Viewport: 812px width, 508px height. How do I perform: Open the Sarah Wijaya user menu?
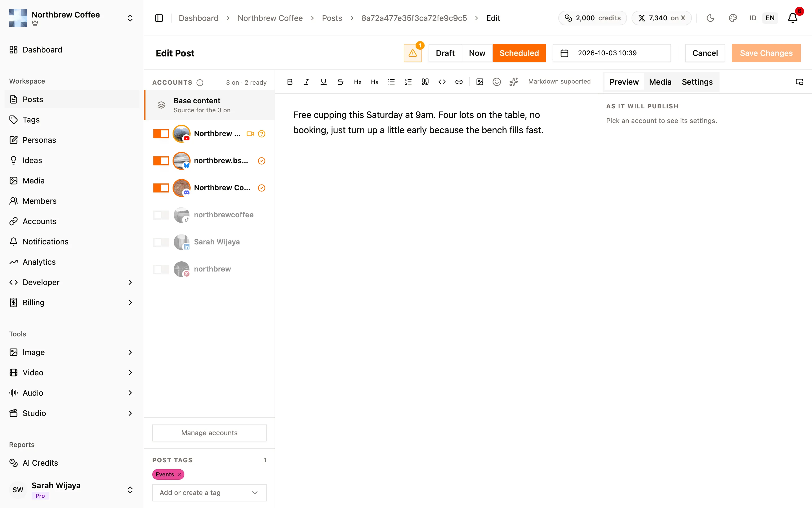[71, 490]
